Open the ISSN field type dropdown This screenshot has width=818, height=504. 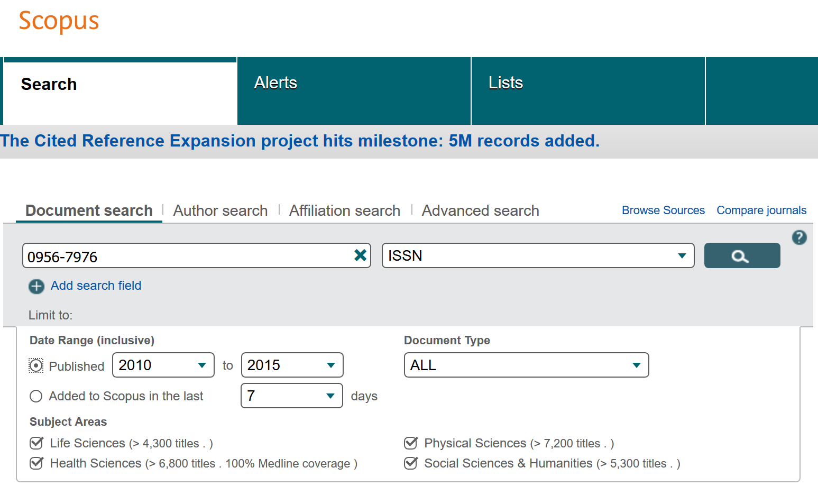[681, 255]
